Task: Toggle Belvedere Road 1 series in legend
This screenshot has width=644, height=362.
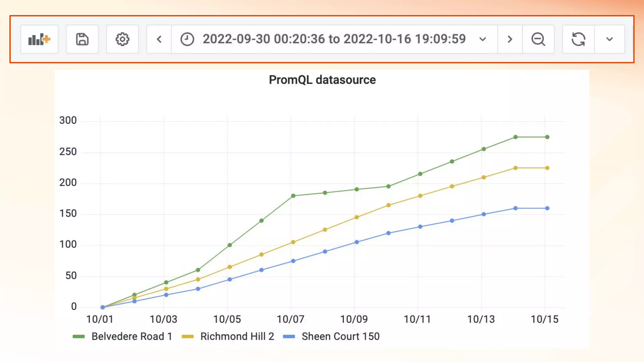Action: click(131, 336)
